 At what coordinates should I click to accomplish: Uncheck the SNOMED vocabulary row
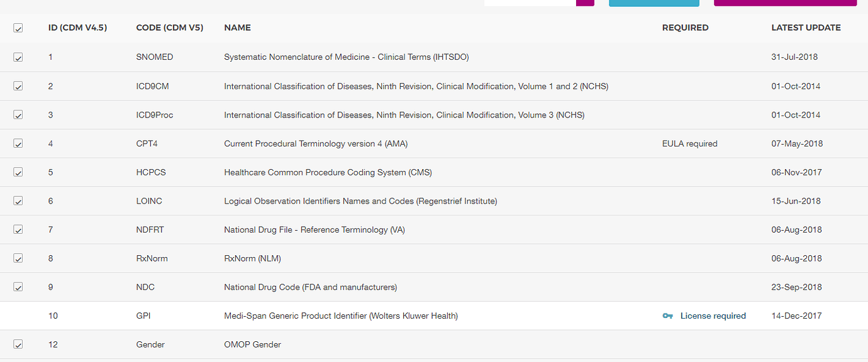(x=18, y=57)
